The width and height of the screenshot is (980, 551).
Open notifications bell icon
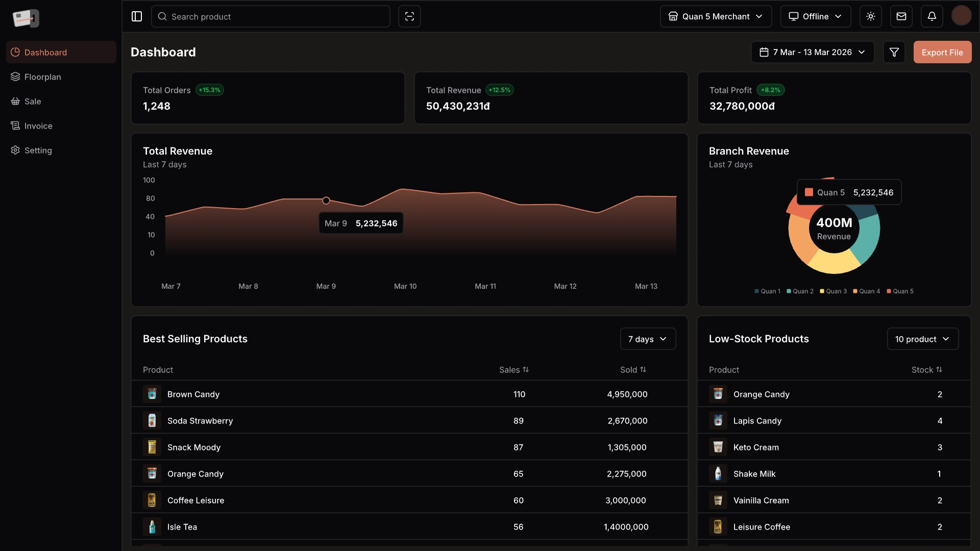click(x=932, y=16)
